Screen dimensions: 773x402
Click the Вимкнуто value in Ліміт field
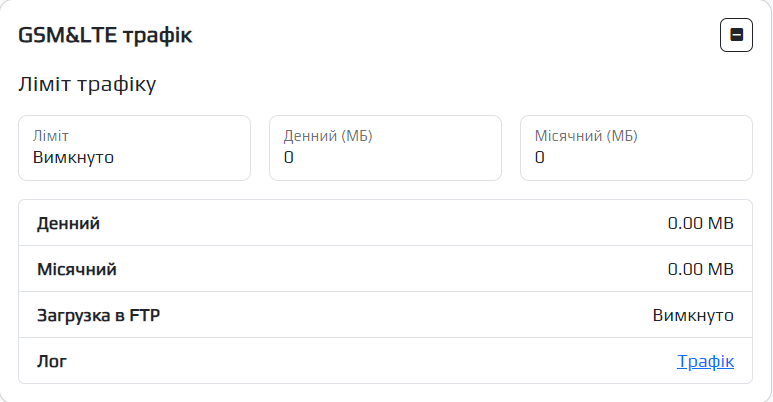click(73, 157)
